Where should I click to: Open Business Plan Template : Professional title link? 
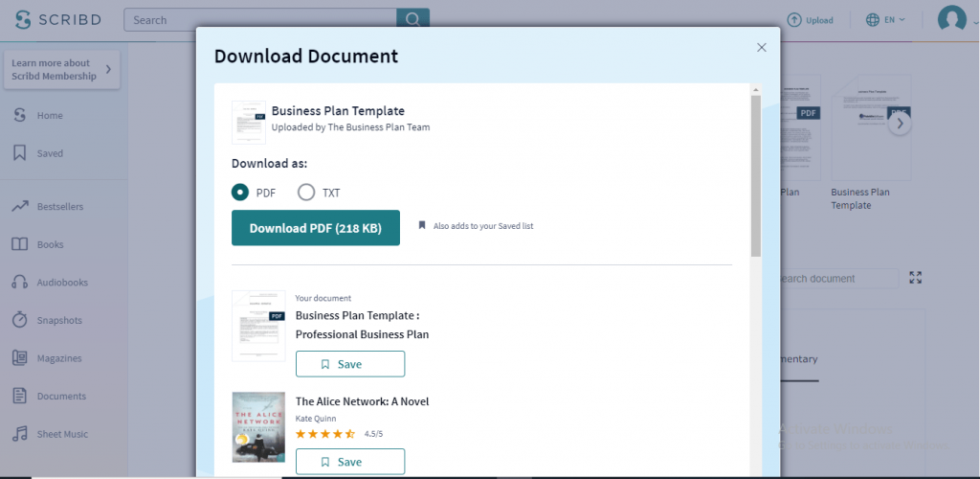tap(362, 325)
